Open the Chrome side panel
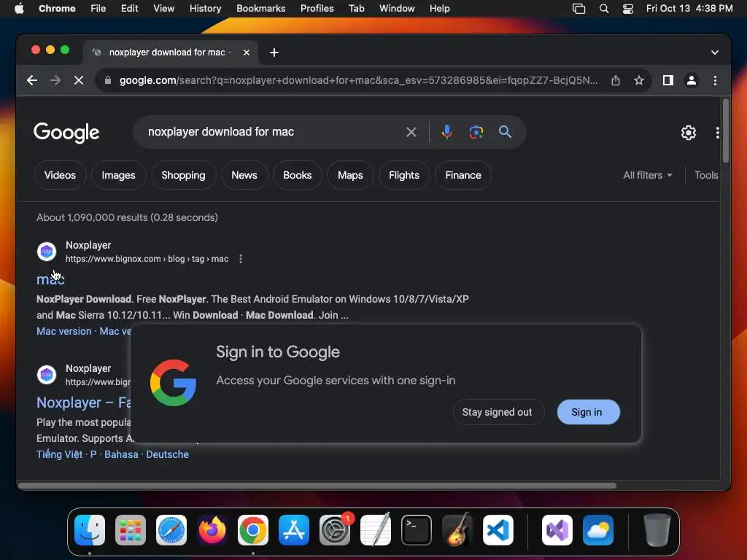 pos(668,80)
